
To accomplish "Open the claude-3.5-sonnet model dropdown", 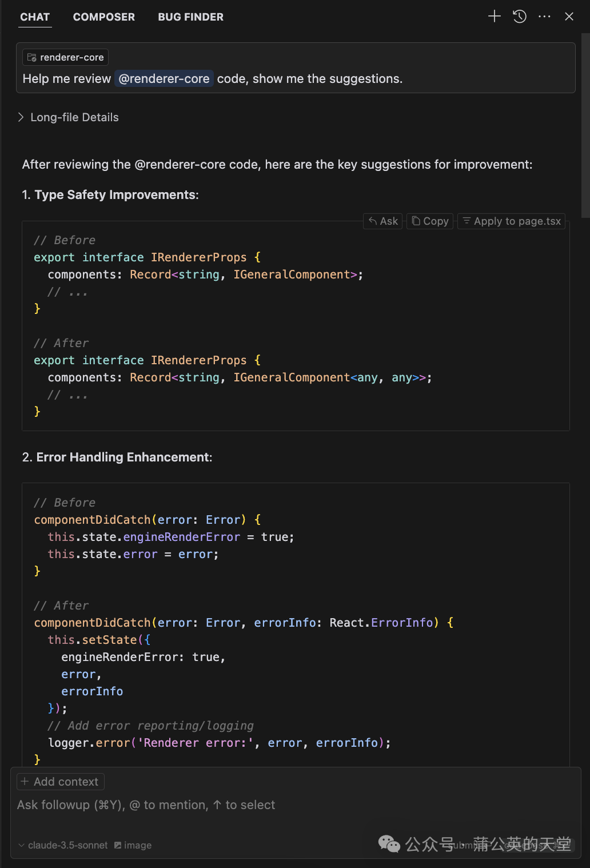I will point(63,845).
